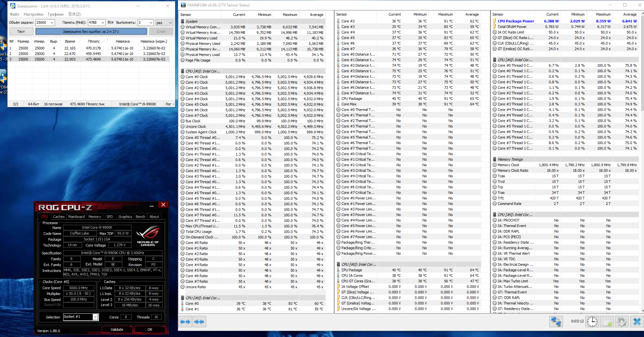
Task: Click the Вся memory link in LinX
Action: 111,22
